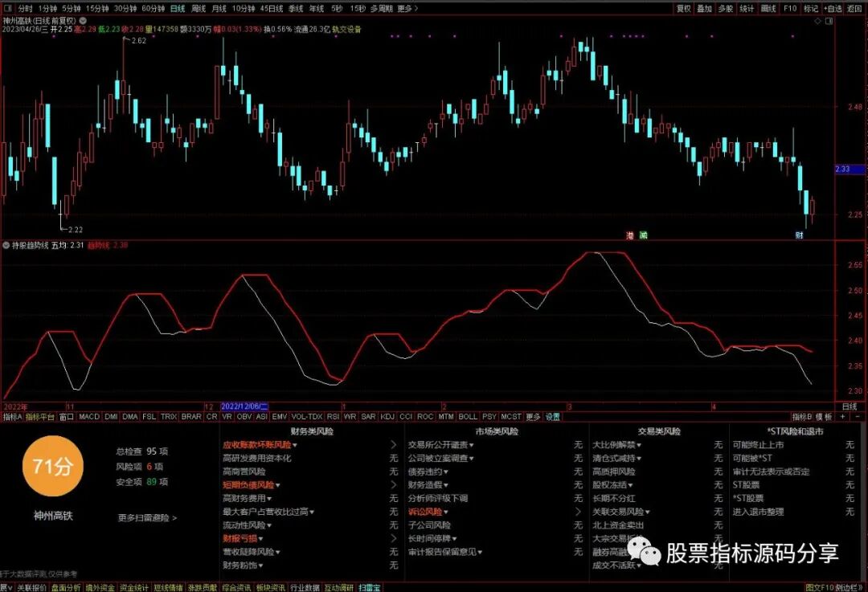Open chevron for 诉讼风险 row
This screenshot has width=868, height=592.
point(579,512)
